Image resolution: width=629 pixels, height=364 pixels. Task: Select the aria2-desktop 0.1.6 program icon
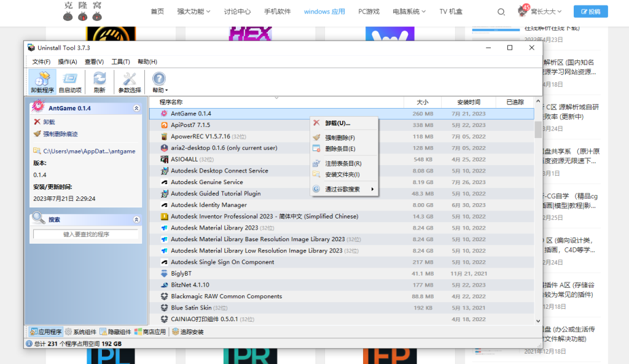point(164,148)
